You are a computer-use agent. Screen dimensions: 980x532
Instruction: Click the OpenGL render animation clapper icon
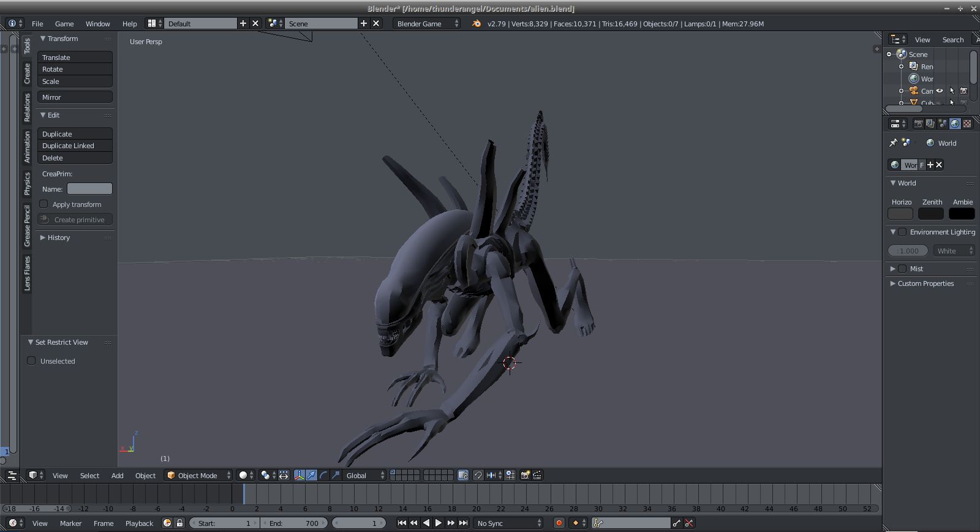coord(537,475)
